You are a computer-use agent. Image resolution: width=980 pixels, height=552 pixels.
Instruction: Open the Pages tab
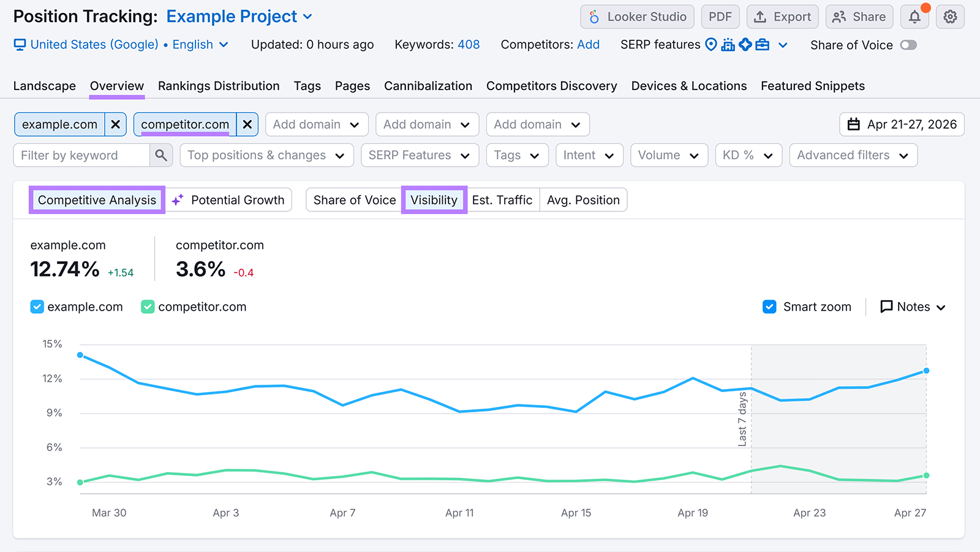pyautogui.click(x=352, y=86)
